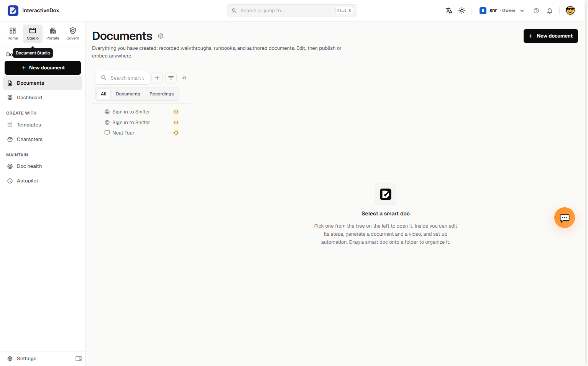Click status circle of first Sign in to Sniffer
588x366 pixels.
(176, 112)
